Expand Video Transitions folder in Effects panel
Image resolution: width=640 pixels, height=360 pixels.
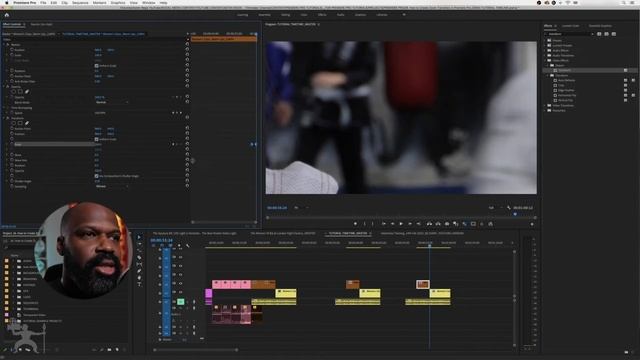click(545, 105)
